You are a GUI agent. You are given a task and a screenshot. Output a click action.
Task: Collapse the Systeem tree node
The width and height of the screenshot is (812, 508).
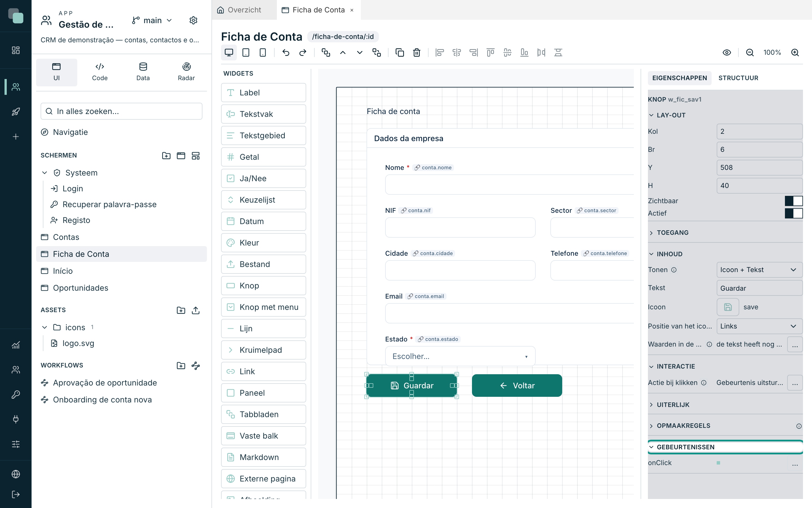coord(45,173)
